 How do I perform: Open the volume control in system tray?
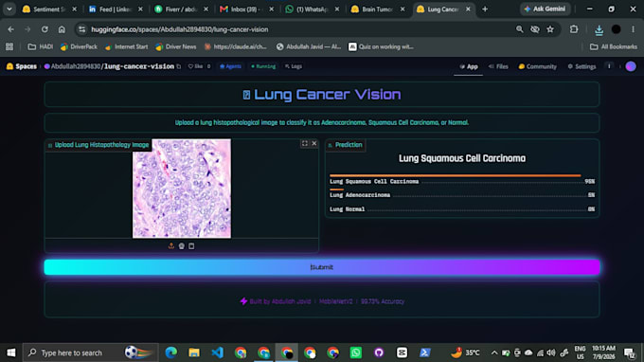tap(551, 353)
